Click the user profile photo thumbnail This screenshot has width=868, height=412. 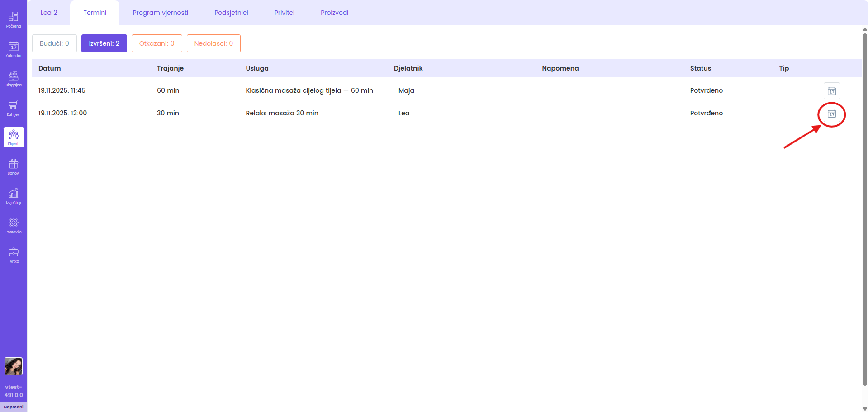14,366
